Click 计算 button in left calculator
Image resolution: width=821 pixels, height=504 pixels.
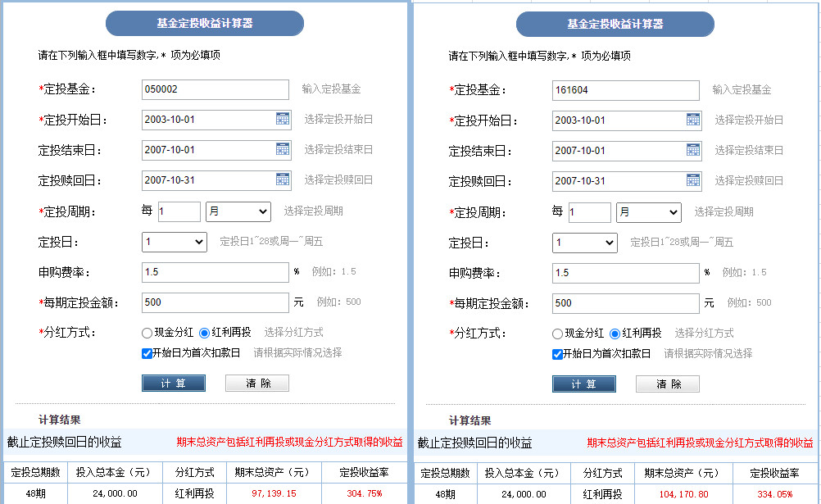(x=174, y=383)
